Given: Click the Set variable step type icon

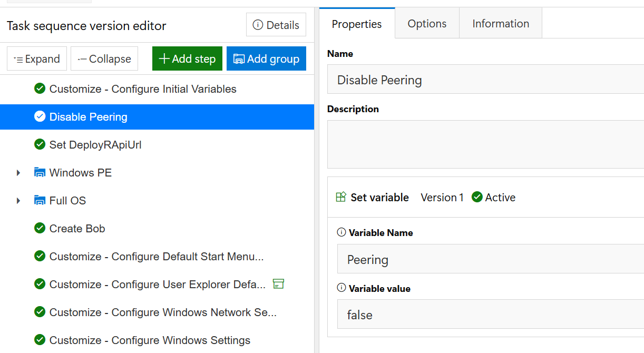Looking at the screenshot, I should (341, 197).
